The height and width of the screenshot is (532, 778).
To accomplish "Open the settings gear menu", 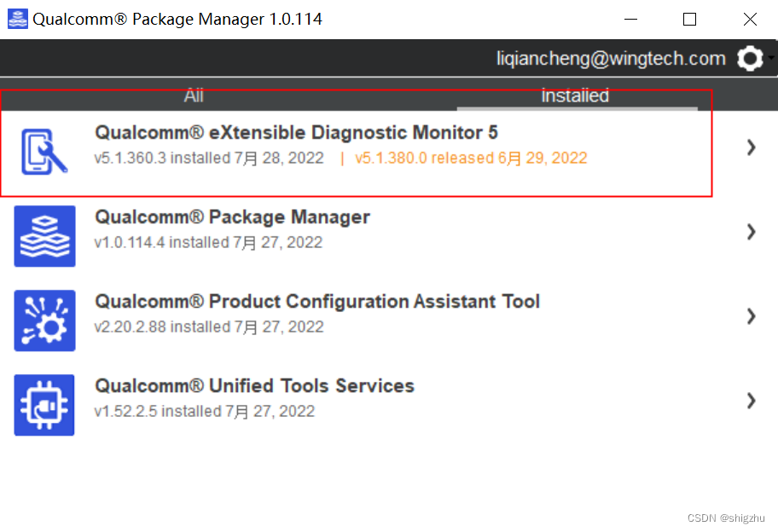I will point(750,58).
